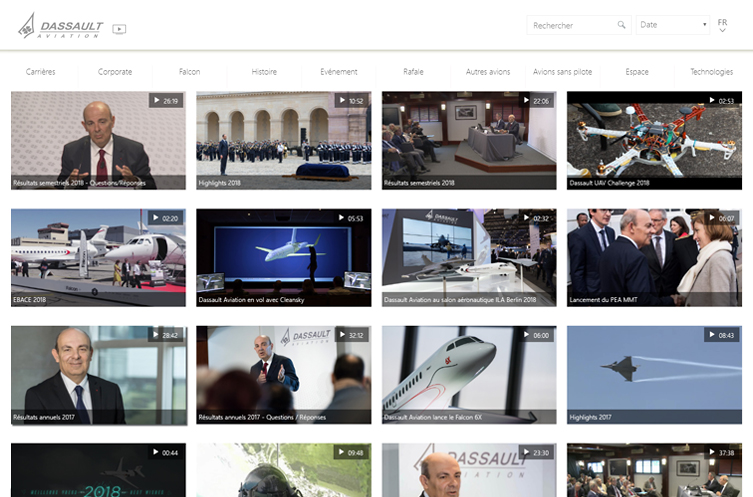Play the 05:53 Cleansky video badge

click(x=351, y=218)
